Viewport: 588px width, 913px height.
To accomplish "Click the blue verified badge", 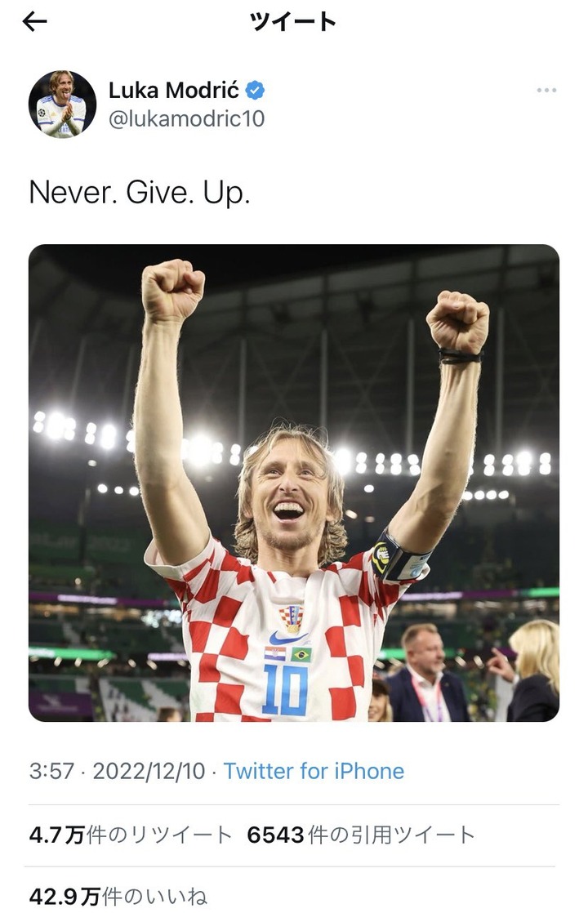I will 255,91.
